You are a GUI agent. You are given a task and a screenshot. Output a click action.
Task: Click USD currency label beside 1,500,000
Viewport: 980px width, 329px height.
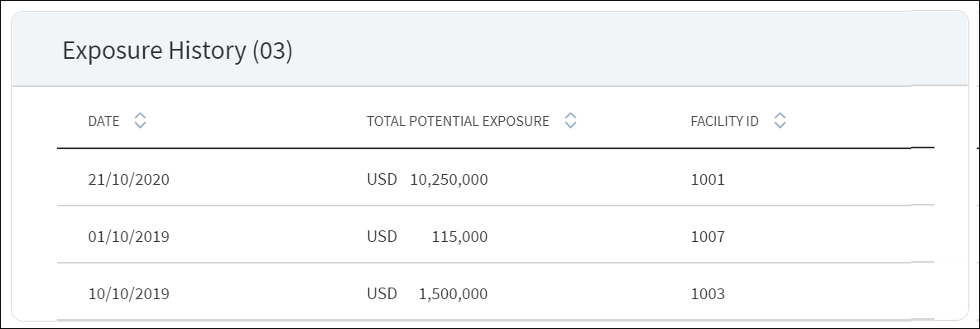coord(382,293)
